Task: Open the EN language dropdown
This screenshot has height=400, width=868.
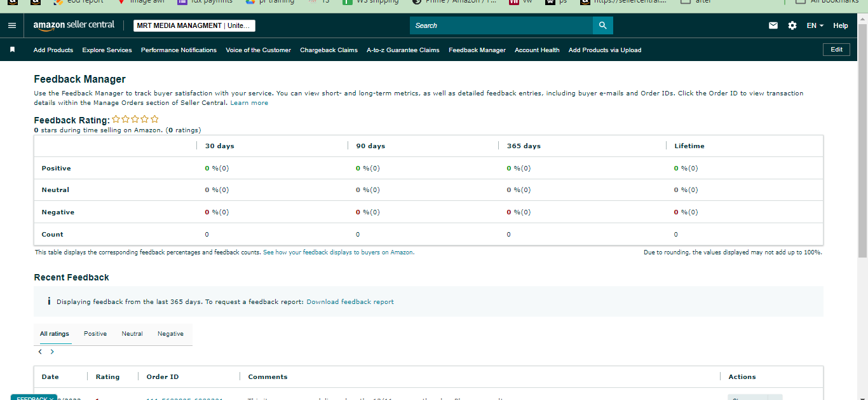Action: [x=815, y=25]
